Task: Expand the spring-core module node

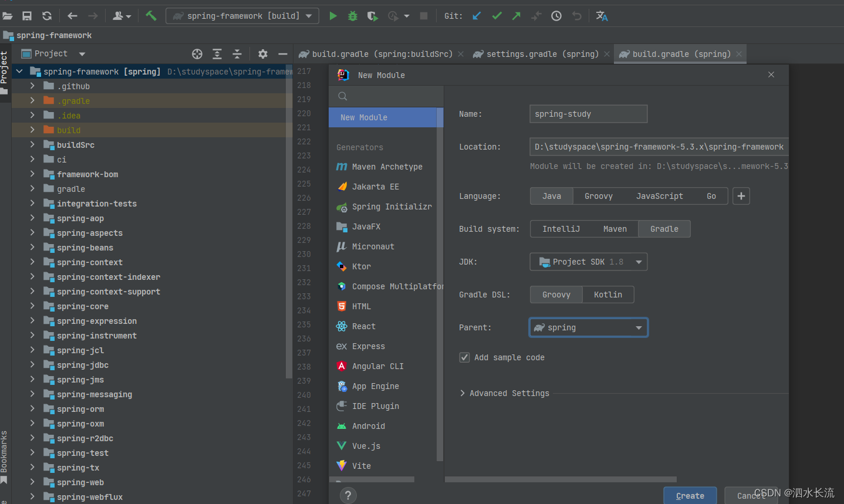Action: tap(32, 306)
